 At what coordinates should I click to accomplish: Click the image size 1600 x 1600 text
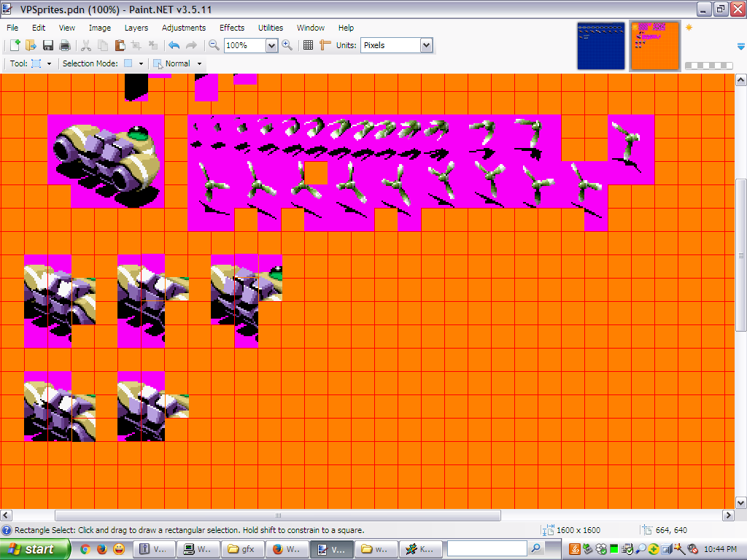(x=578, y=530)
